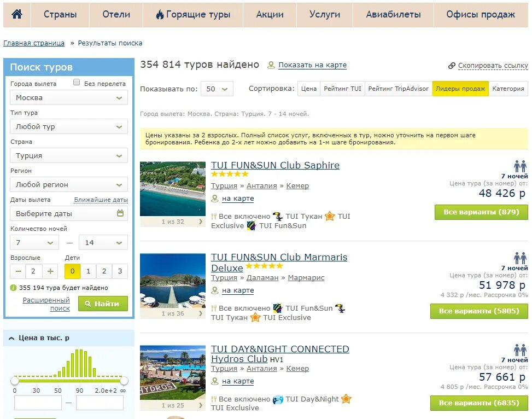
Task: Open the Отели menu item
Action: tap(116, 14)
